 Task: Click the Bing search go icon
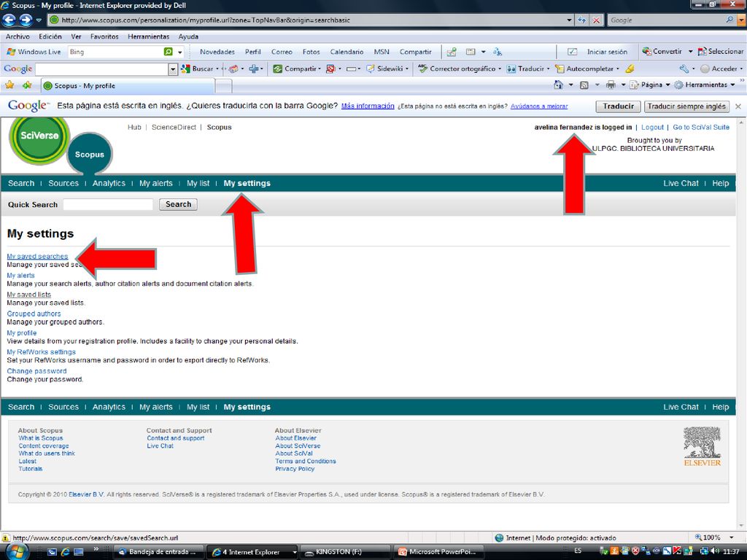tap(169, 52)
